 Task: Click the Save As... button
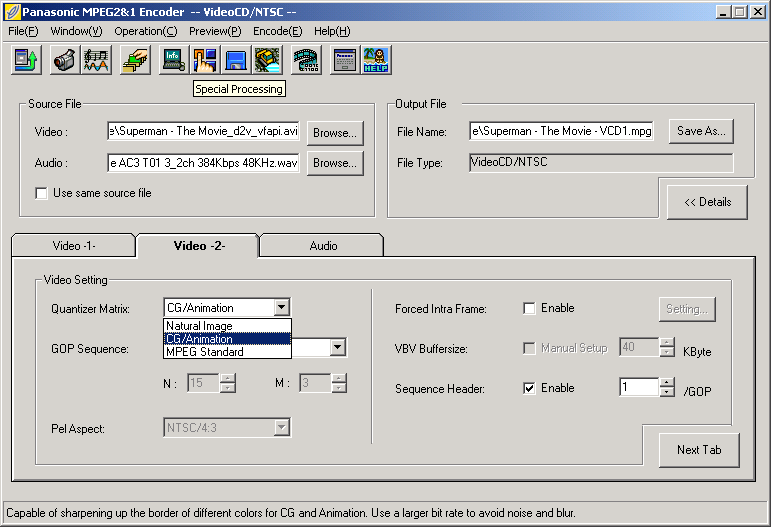coord(700,131)
